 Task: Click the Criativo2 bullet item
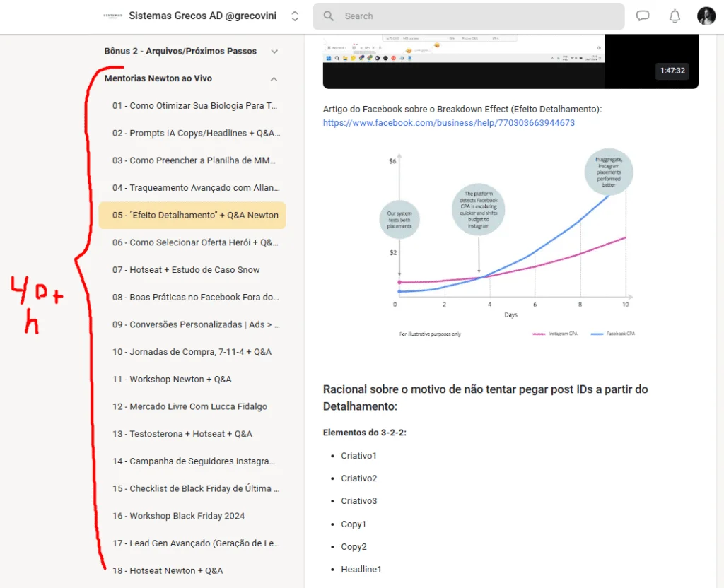click(358, 478)
